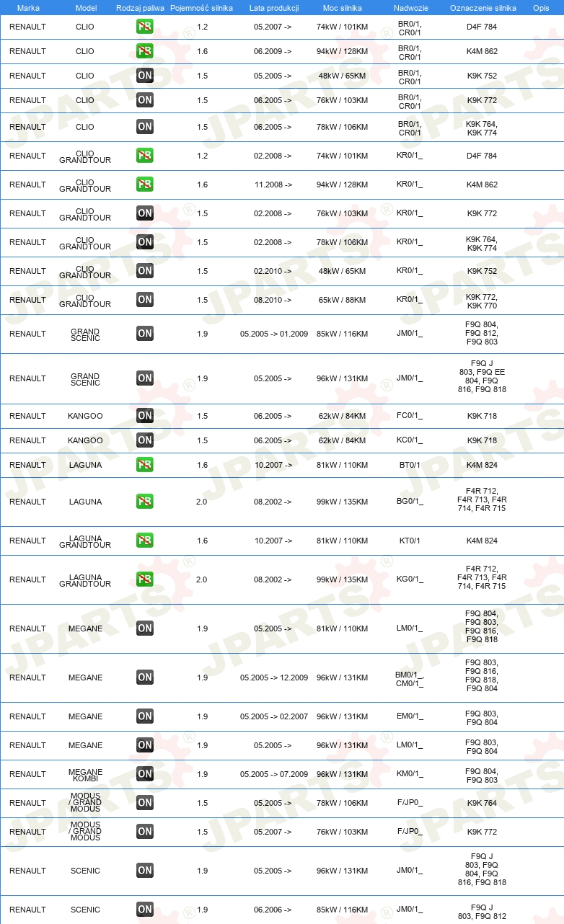
Task: Click the 81kW / 110KM cell in BT0/1 row
Action: 342,465
